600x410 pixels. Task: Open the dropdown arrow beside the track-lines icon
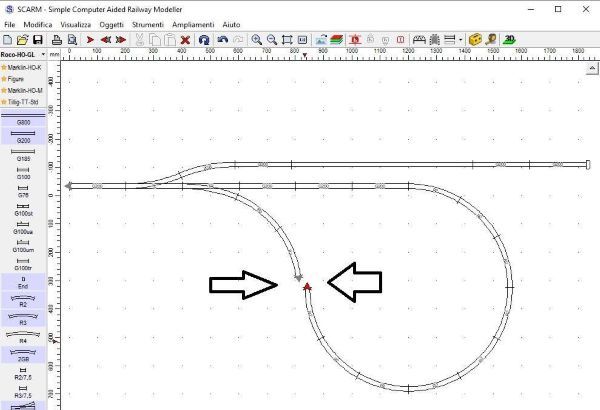[x=461, y=39]
